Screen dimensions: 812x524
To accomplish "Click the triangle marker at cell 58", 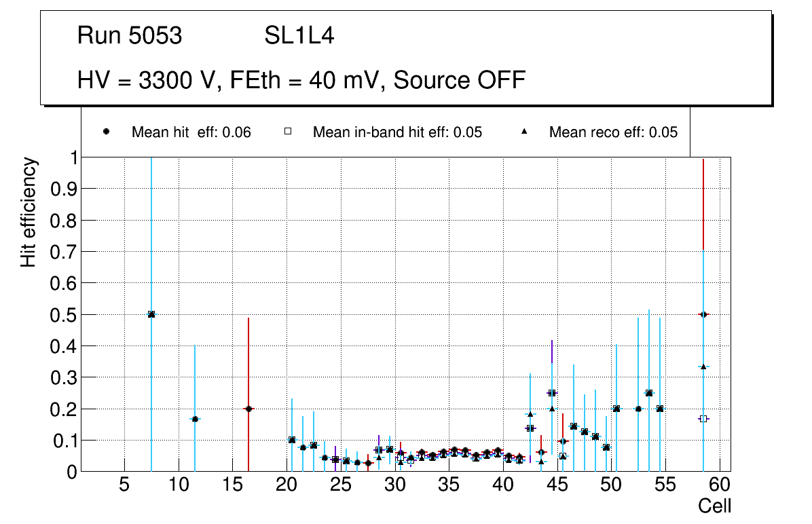I will [703, 367].
